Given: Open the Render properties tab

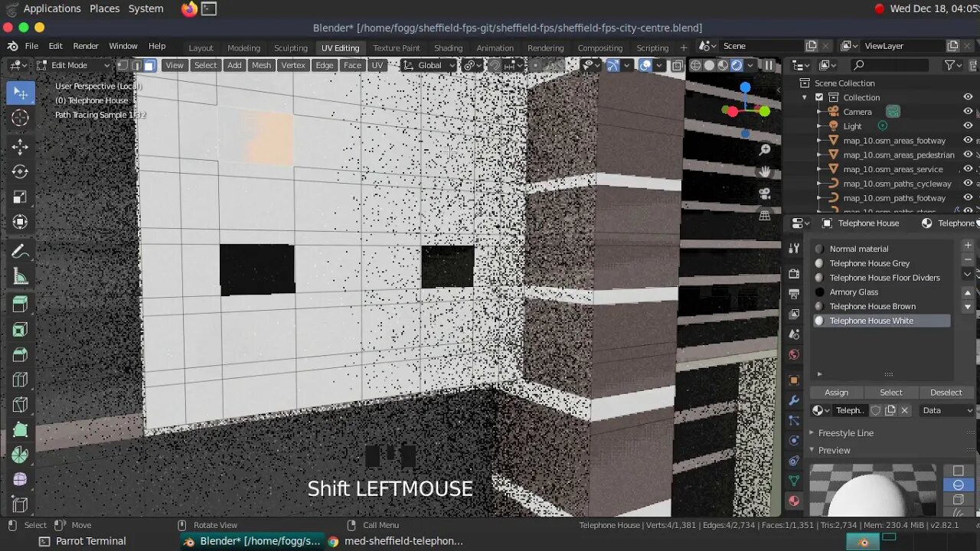Looking at the screenshot, I should (x=794, y=274).
